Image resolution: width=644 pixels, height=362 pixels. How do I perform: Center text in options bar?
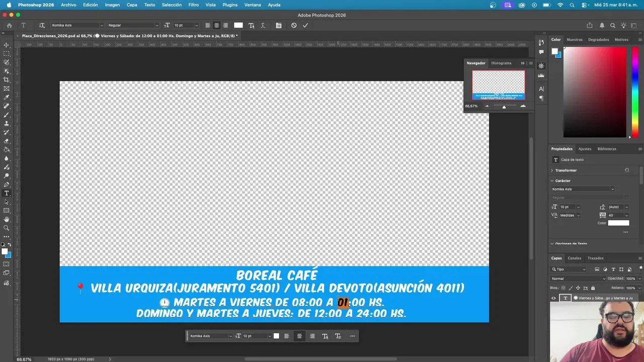tap(216, 25)
